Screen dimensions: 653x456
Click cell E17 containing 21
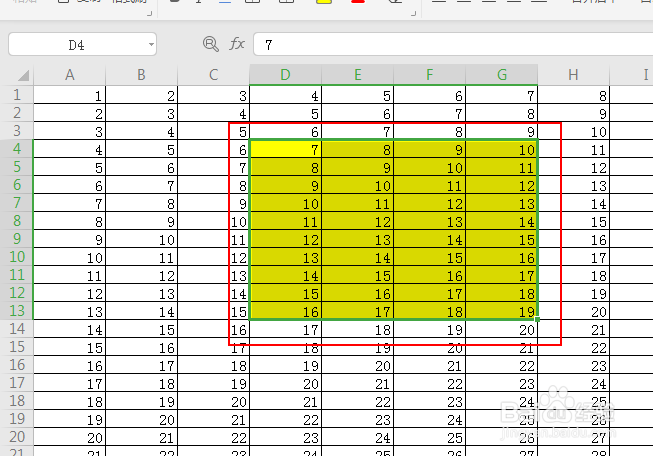357,383
